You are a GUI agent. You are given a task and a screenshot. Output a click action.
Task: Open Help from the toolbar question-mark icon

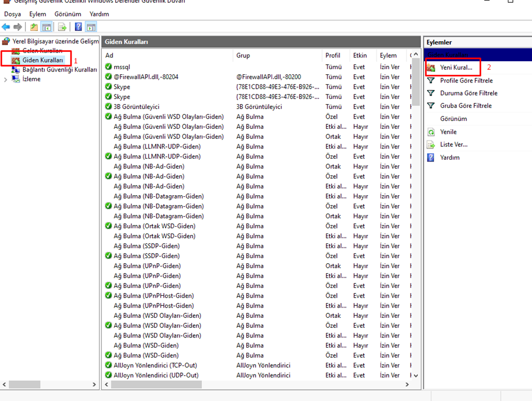[78, 27]
